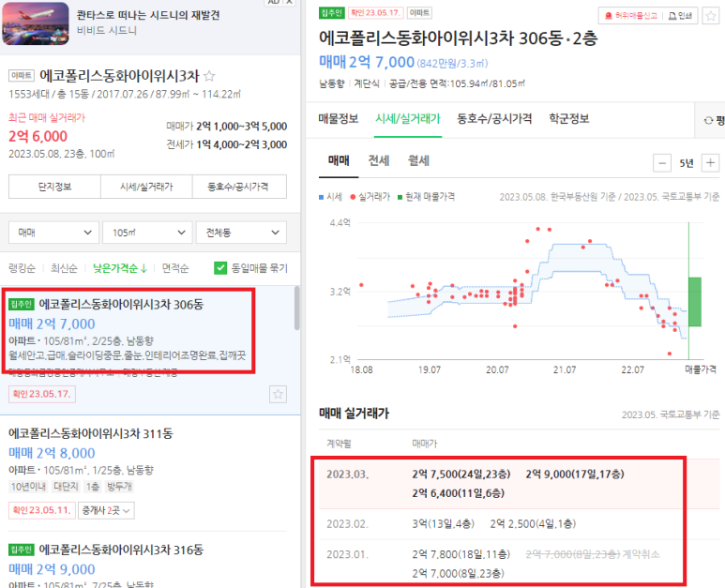Open the 311동 listing 매매 2억 8,000
Viewport: 725px width, 588px height.
(x=52, y=453)
